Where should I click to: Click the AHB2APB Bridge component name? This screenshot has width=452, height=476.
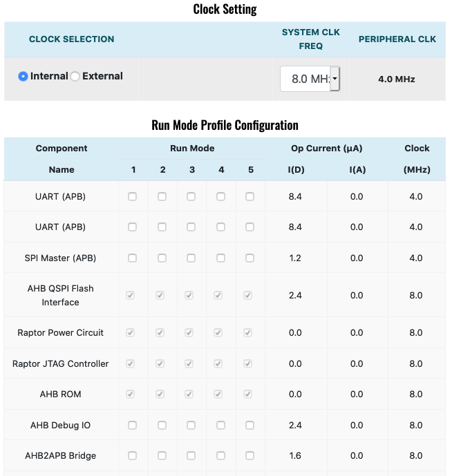tap(60, 456)
